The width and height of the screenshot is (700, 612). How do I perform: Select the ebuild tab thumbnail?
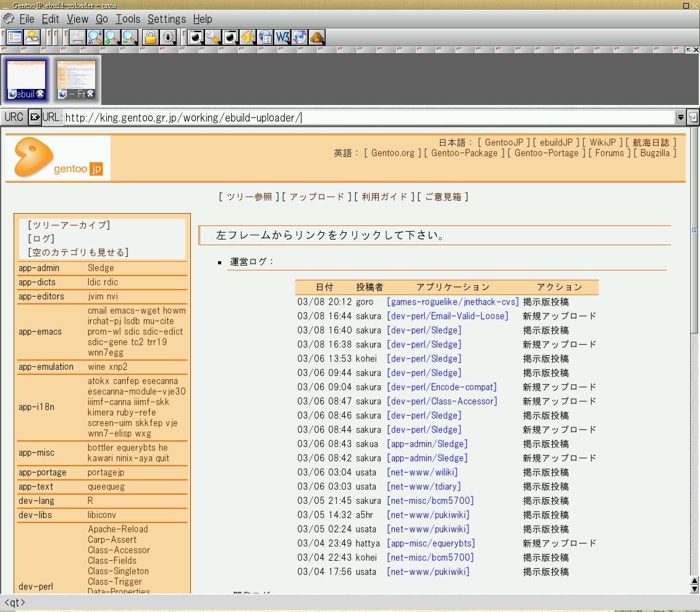(x=27, y=80)
